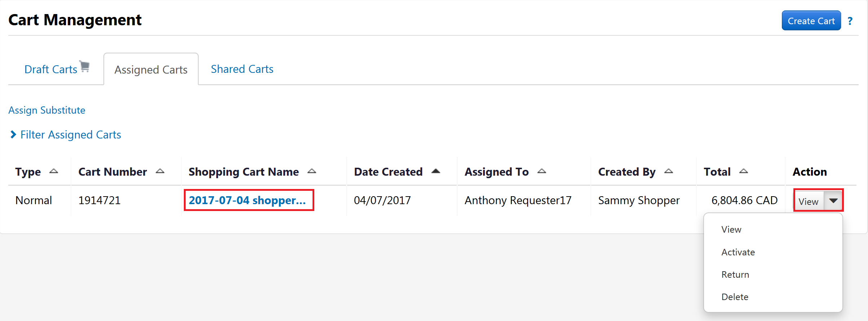Open the 2017-07-04 shopper cart link
Screen dimensions: 868x321
[247, 200]
